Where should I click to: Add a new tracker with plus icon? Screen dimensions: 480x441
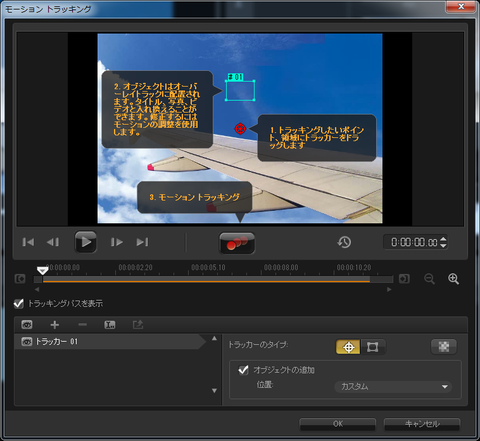[55, 325]
